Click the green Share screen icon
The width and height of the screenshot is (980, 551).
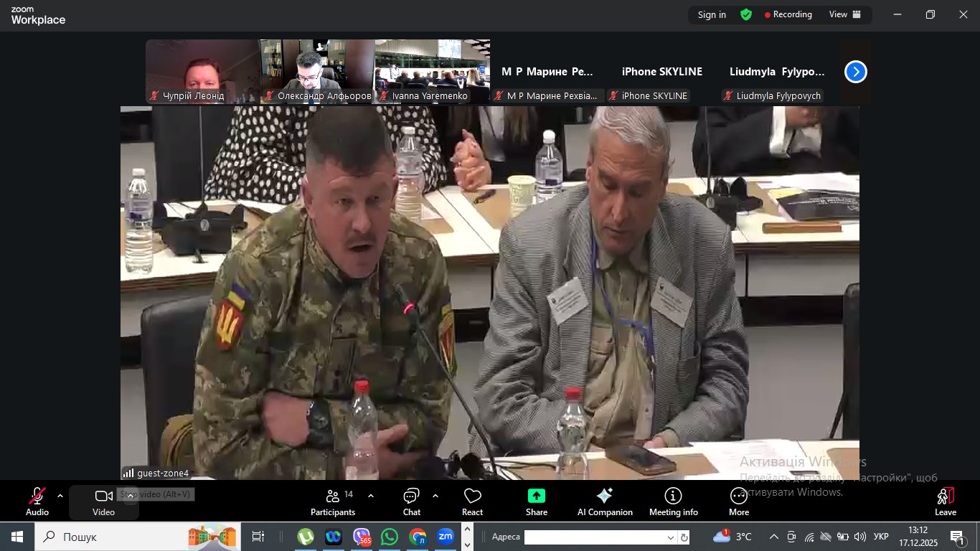537,496
